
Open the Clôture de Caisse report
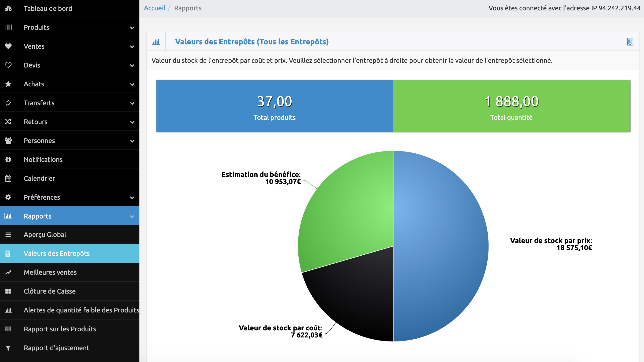(x=50, y=291)
